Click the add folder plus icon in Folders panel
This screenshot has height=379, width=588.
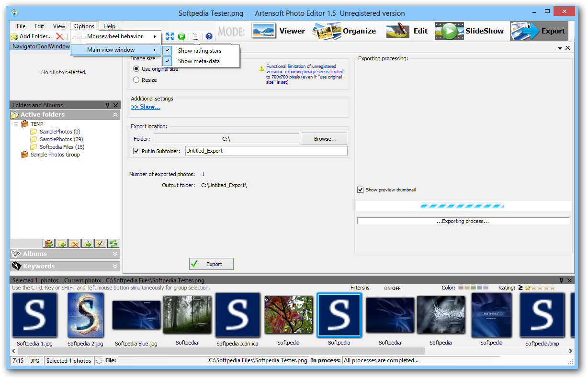(x=61, y=244)
